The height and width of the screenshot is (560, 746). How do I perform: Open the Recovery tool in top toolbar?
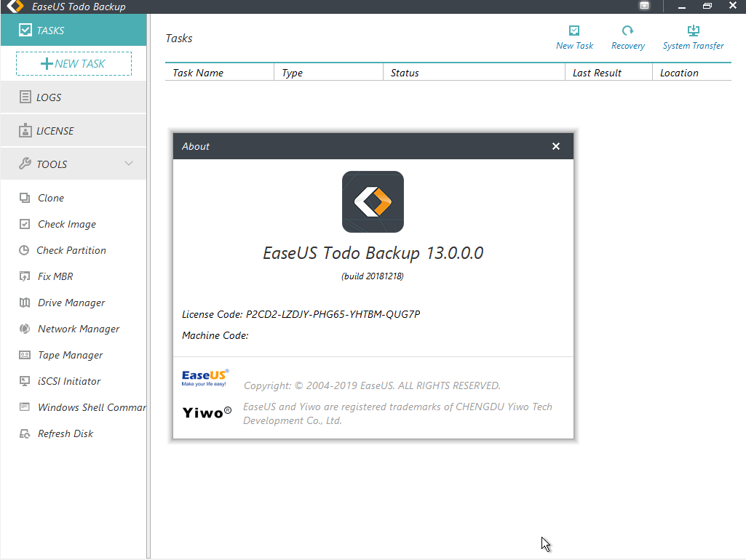pyautogui.click(x=627, y=38)
